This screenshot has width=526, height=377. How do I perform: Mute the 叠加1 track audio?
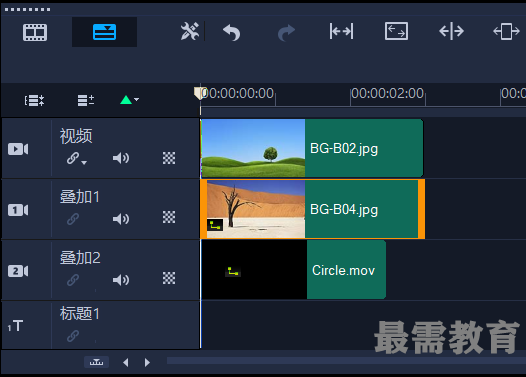[x=121, y=219]
